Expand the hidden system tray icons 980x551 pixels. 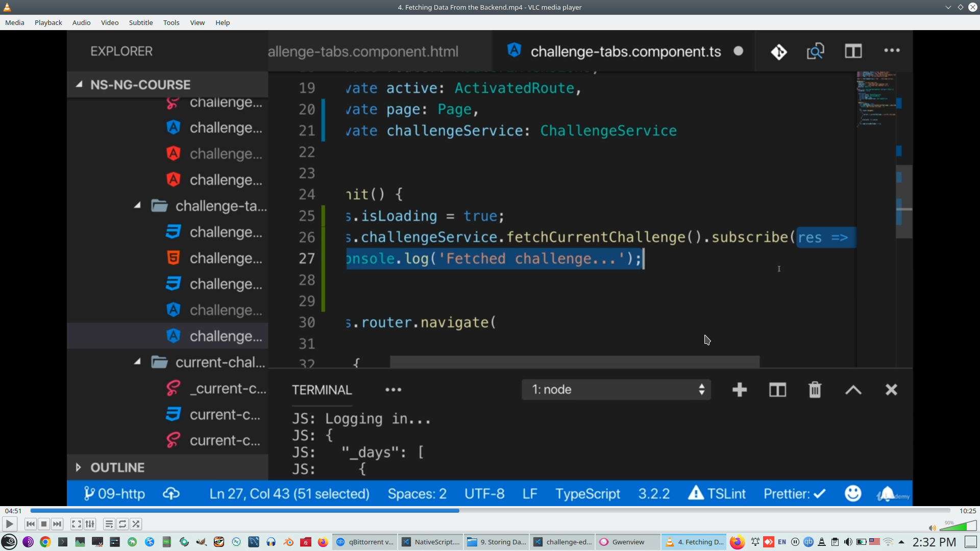(901, 542)
